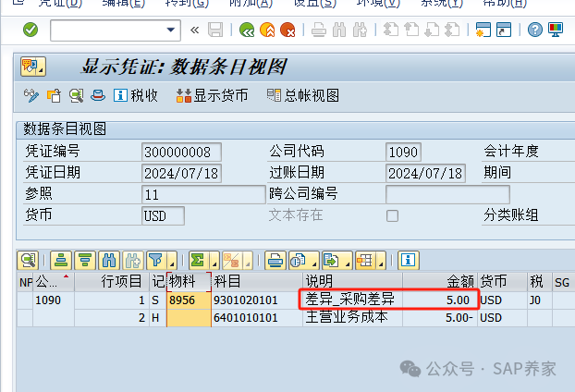Viewport: 575px width, 392px height.
Task: Open a new GUI session window icon
Action: pyautogui.click(x=483, y=30)
